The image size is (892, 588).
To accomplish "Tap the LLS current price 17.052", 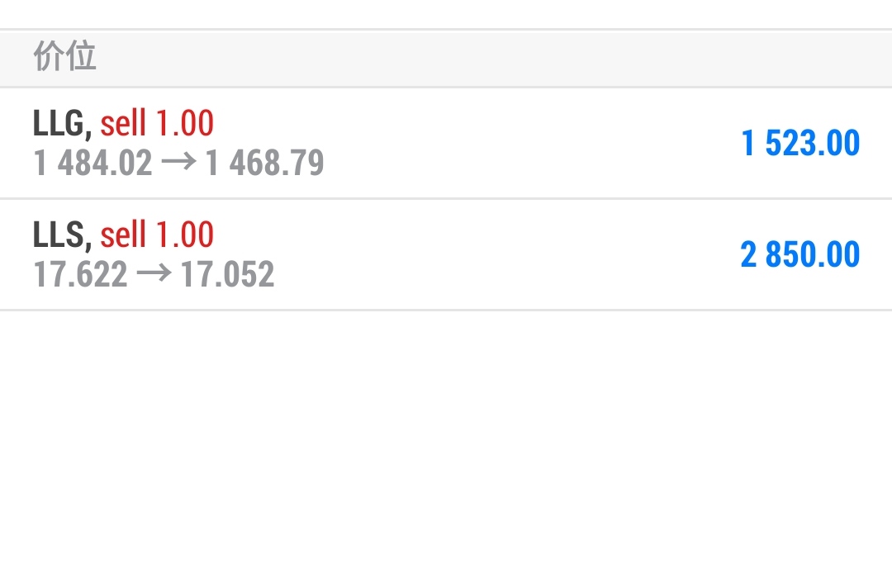I will pyautogui.click(x=228, y=274).
